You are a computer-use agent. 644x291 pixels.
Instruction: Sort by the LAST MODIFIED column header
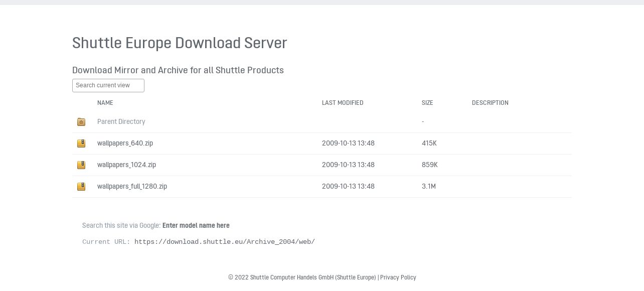343,103
